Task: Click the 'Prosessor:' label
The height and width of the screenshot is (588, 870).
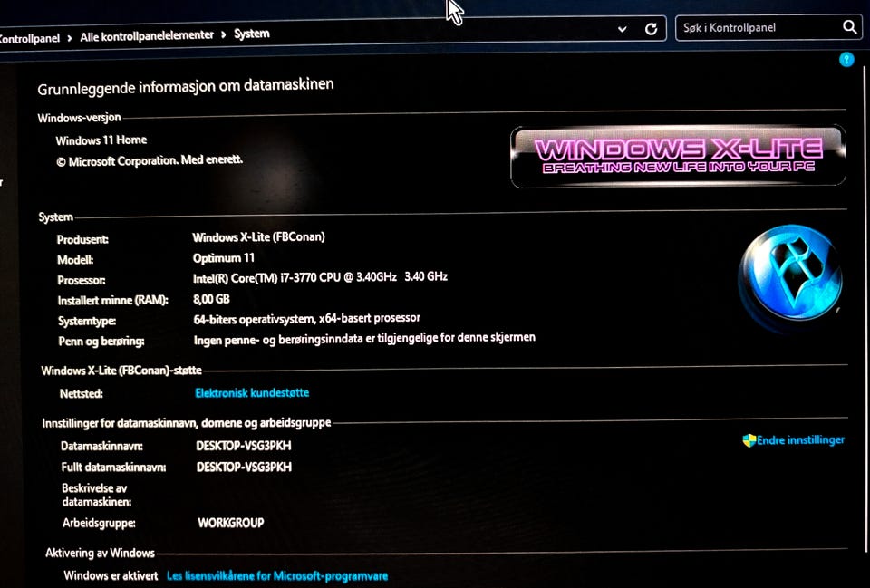Action: [81, 280]
